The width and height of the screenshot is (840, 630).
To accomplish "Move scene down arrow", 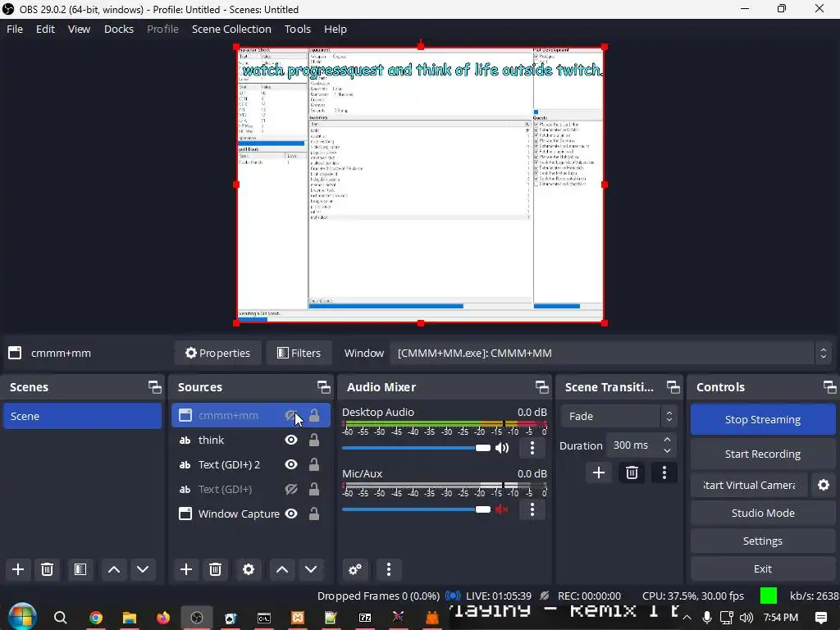I will click(143, 569).
